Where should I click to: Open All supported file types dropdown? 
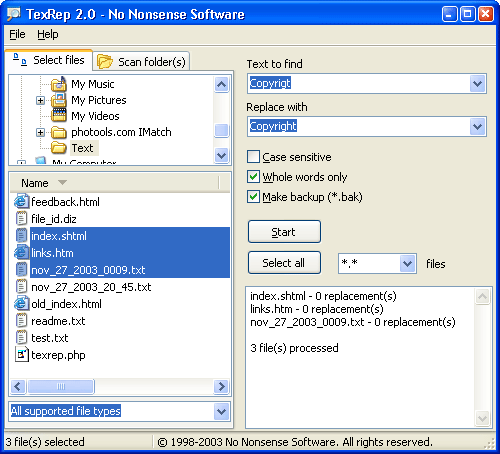point(221,411)
